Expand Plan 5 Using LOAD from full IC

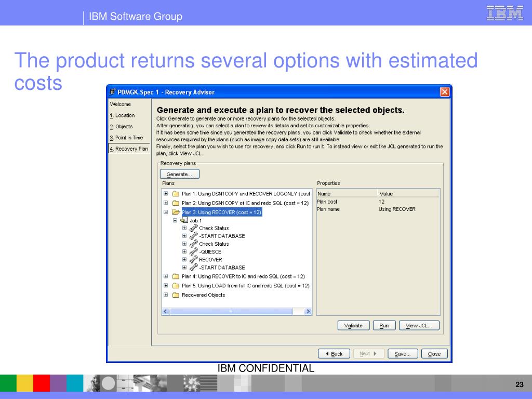tap(166, 286)
